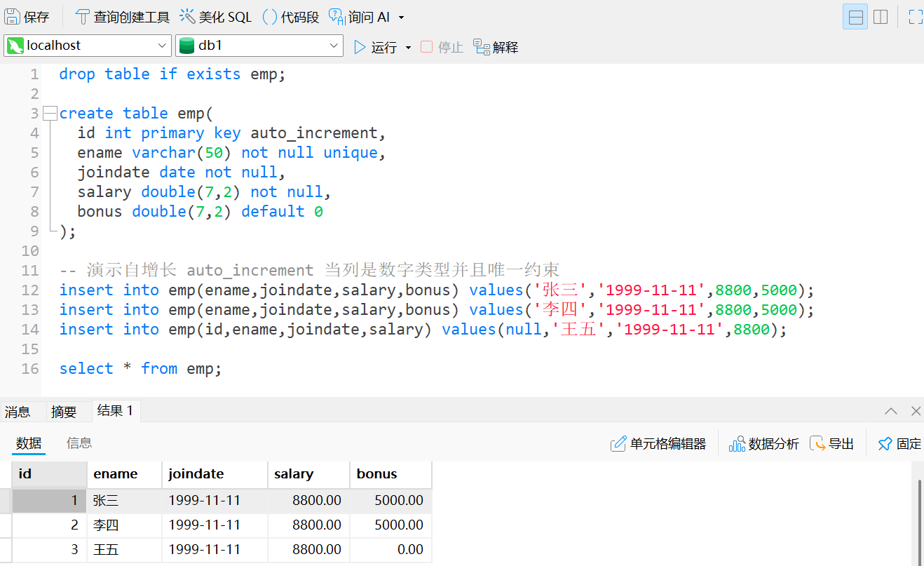Click Beautify SQL (美化 SQL)
This screenshot has width=924, height=566.
(216, 17)
